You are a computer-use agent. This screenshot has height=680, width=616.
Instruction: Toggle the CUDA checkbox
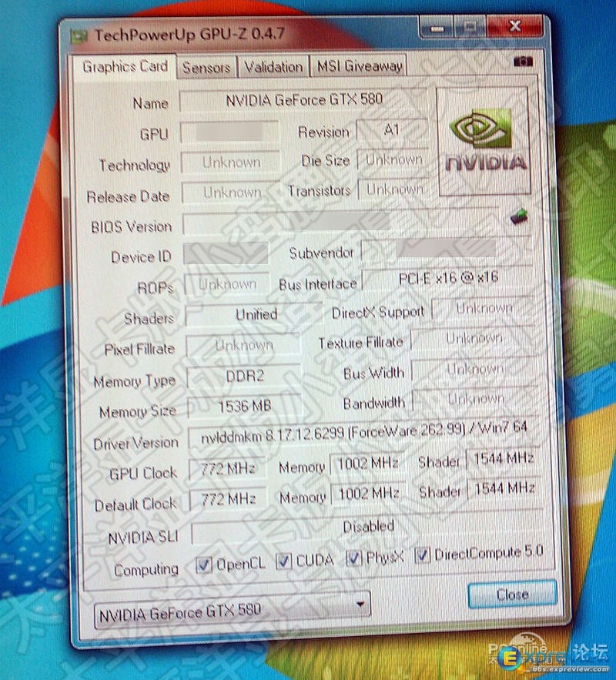click(x=283, y=561)
